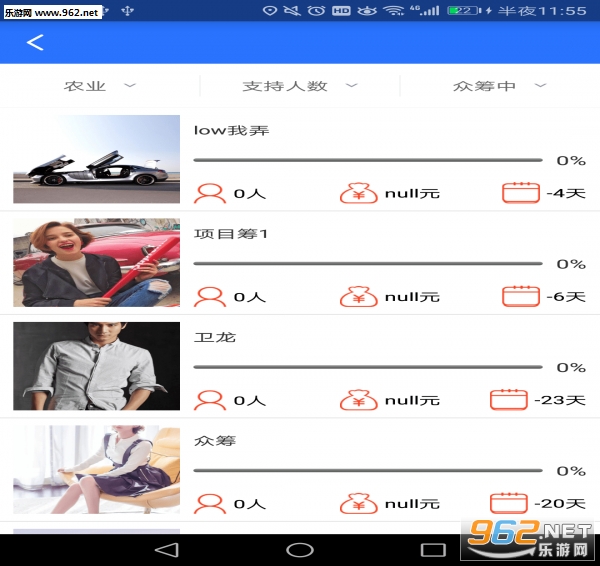Tap the calendar icon beside -23天
600x566 pixels.
[x=509, y=399]
